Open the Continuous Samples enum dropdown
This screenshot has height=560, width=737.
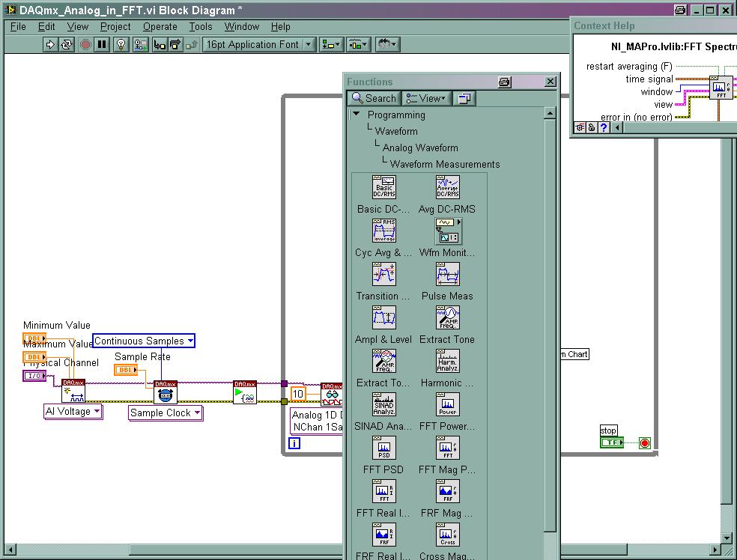coord(143,341)
